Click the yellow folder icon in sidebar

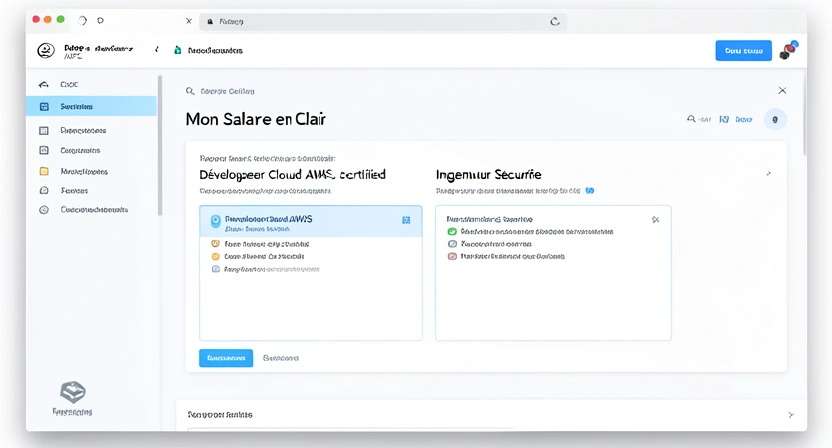pyautogui.click(x=44, y=171)
